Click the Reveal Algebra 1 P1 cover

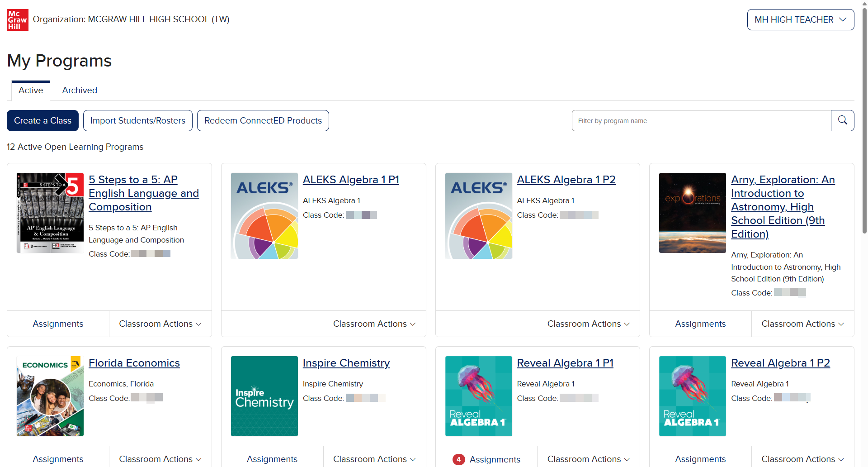pyautogui.click(x=479, y=396)
